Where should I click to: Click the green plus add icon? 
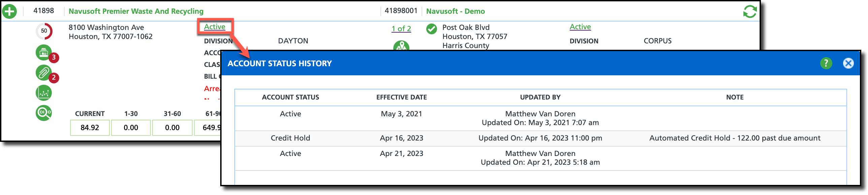click(x=9, y=11)
